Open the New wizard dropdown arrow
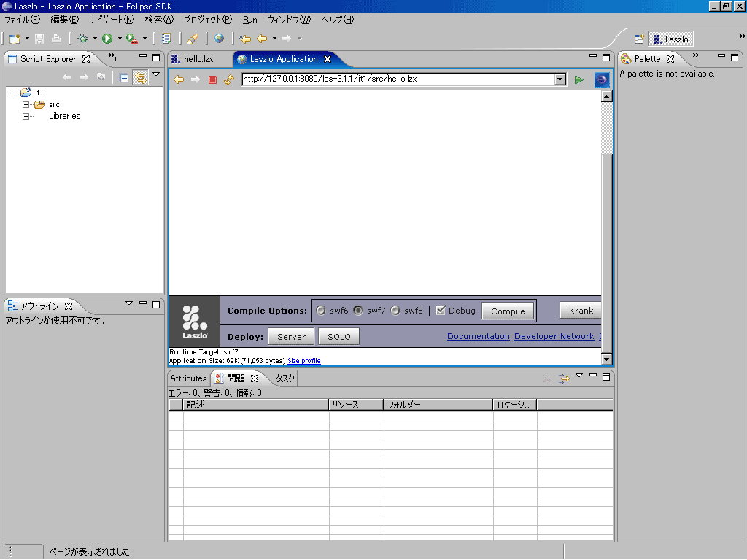This screenshot has height=560, width=747. 27,39
